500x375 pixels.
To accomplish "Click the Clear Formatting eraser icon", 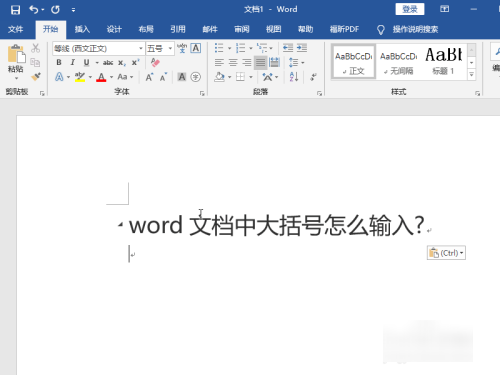I will (155, 62).
